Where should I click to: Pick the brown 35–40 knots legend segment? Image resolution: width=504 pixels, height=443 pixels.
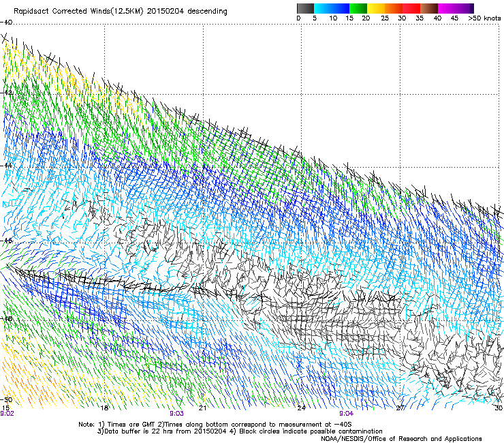(x=429, y=8)
